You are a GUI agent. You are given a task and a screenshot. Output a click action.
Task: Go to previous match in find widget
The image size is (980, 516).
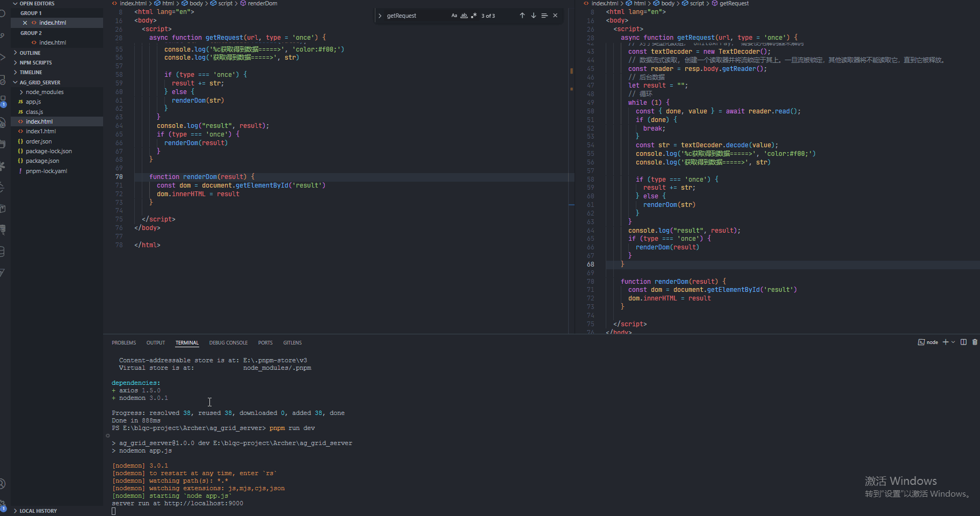(522, 16)
